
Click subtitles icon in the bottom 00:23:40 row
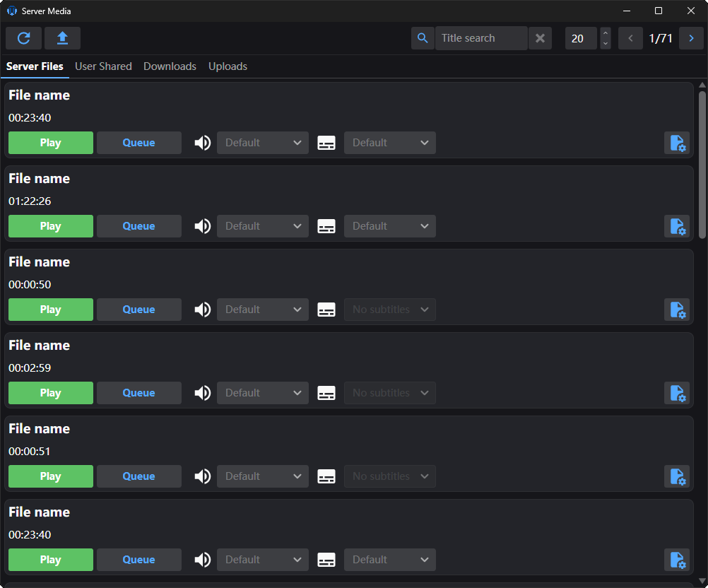point(326,560)
